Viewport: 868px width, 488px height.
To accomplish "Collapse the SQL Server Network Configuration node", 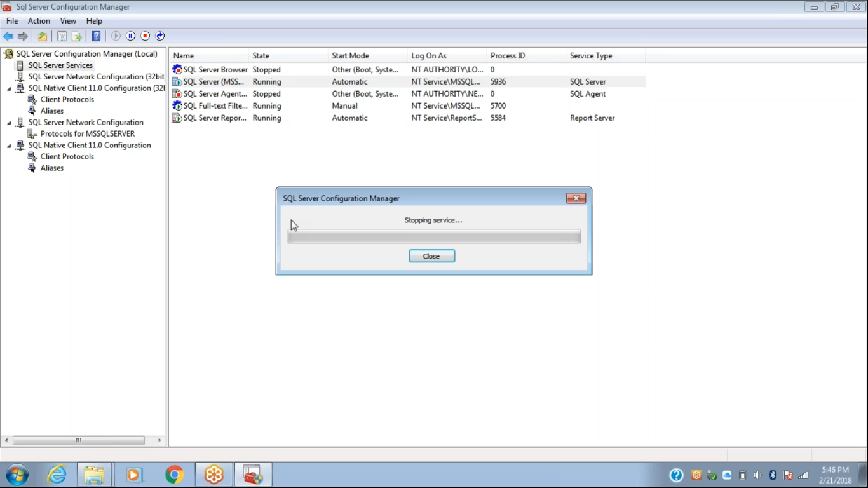I will pyautogui.click(x=9, y=123).
